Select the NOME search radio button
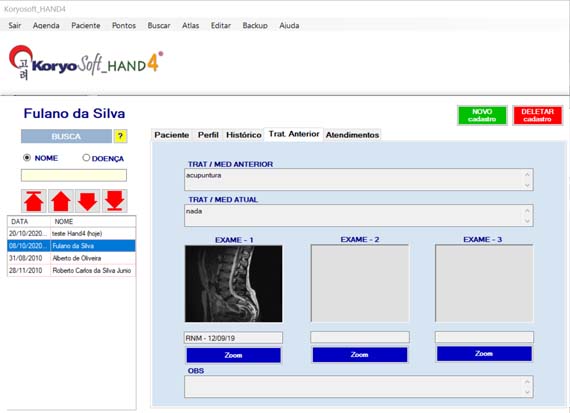Viewport: 570px width, 413px height. point(27,158)
